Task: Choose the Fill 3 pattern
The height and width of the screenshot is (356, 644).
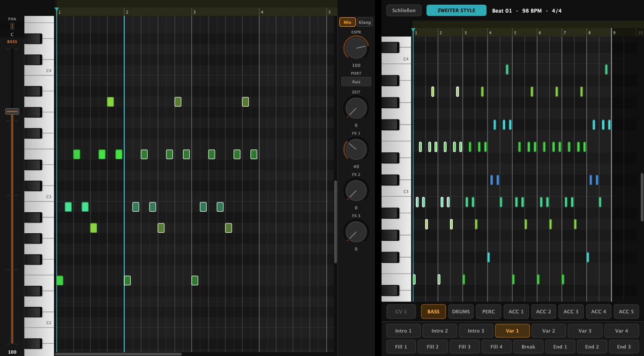Action: (x=464, y=347)
